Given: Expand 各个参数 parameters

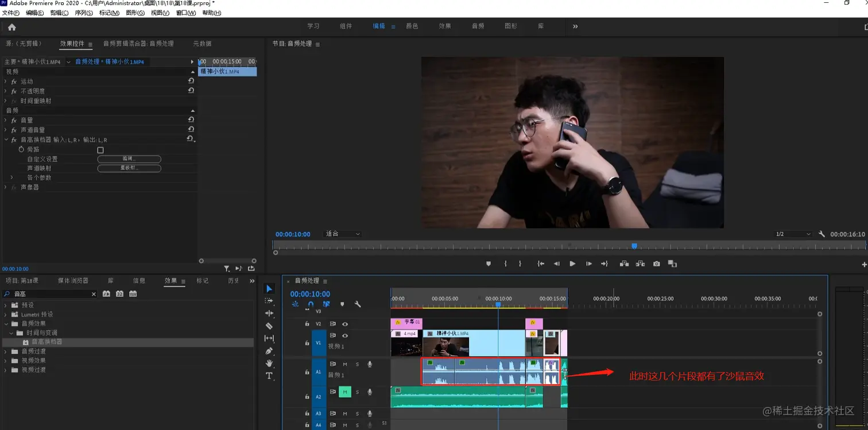Looking at the screenshot, I should coord(12,178).
